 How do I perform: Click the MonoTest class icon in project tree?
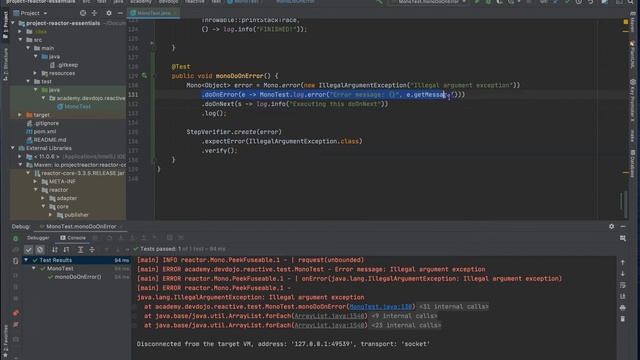[x=60, y=107]
